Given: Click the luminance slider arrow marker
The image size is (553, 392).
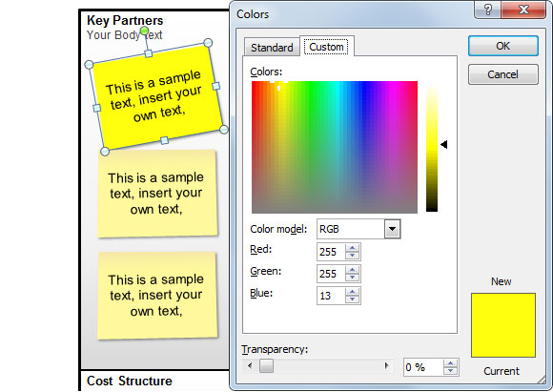Looking at the screenshot, I should [444, 144].
